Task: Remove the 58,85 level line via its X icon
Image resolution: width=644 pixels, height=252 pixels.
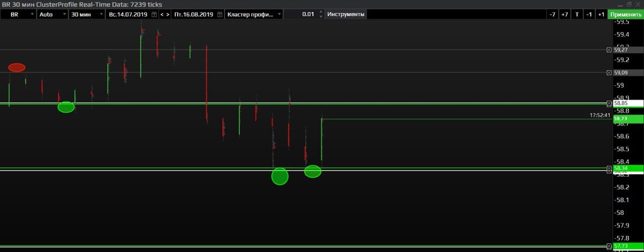Action: pyautogui.click(x=609, y=103)
